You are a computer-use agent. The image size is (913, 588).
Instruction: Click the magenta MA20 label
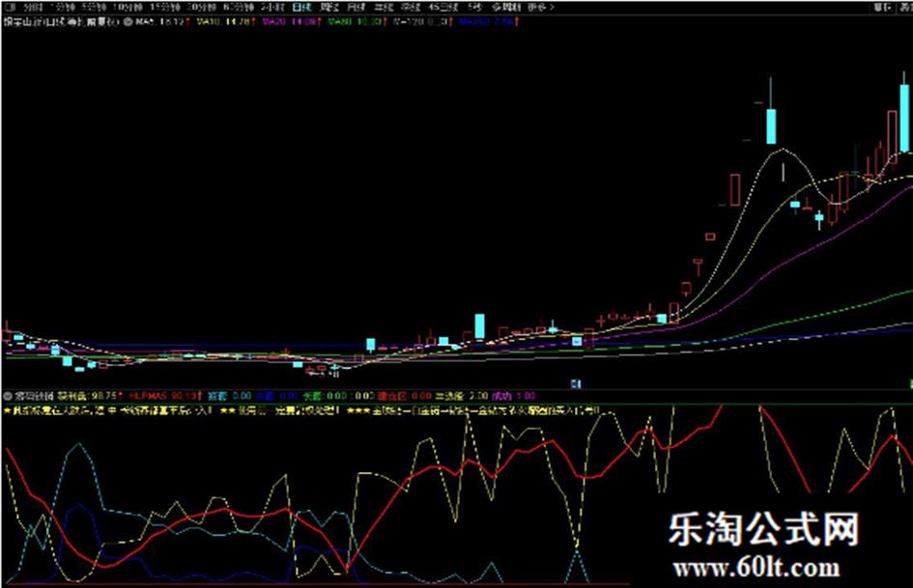tap(291, 21)
